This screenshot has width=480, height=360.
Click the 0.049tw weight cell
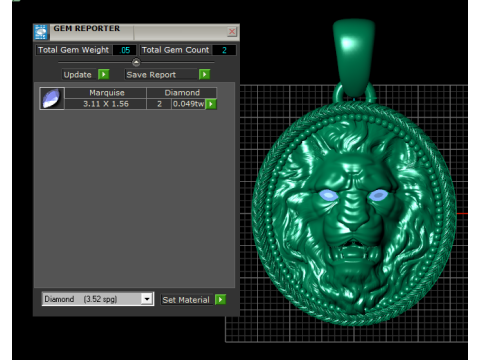(188, 104)
